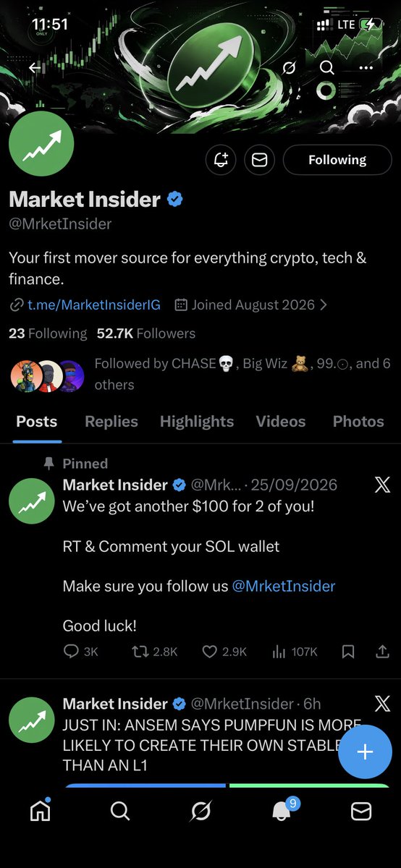The width and height of the screenshot is (401, 868).
Task: View the 52.7K Followers list
Action: coord(145,333)
